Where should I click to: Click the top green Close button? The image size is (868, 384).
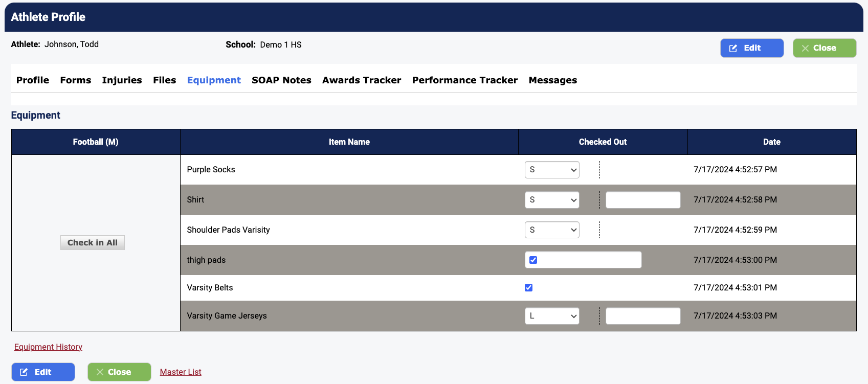[825, 48]
